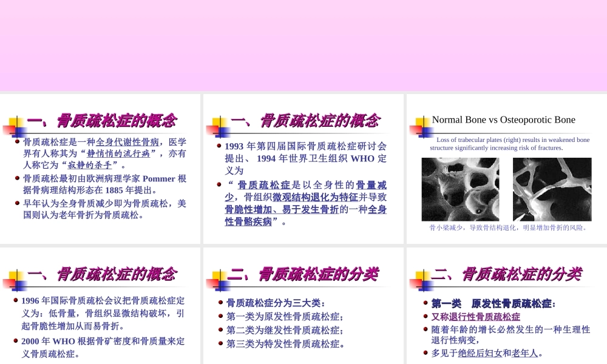This screenshot has height=364, width=607.
Task: Expand the Normal Bone vs Osteoporotic Bone slide
Action: pyautogui.click(x=506, y=169)
